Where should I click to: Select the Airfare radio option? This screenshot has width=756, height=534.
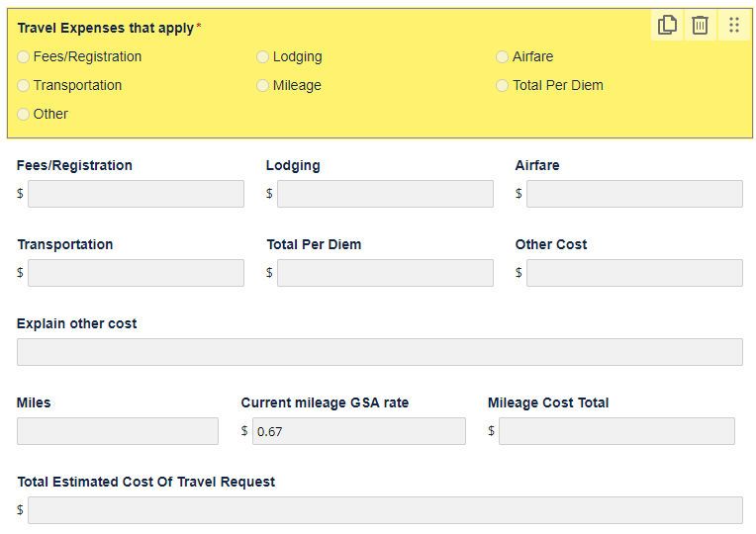[503, 57]
